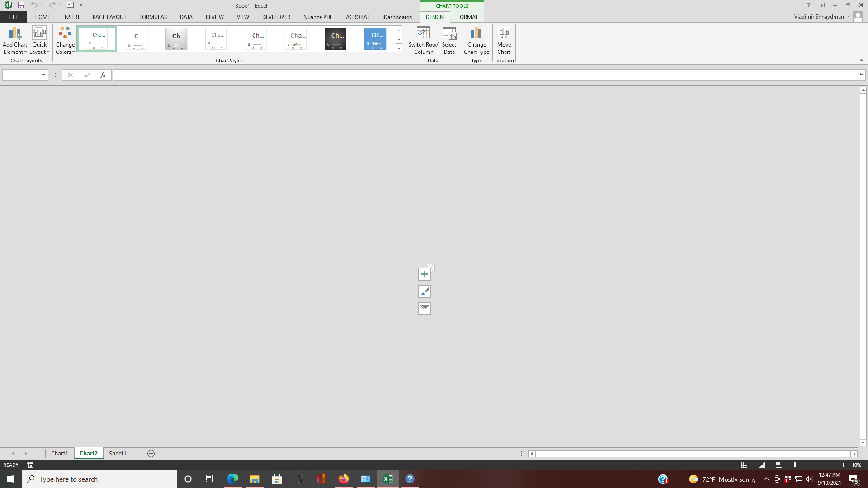Screen dimensions: 868x488
Task: Click Change Chart Type
Action: click(x=476, y=41)
